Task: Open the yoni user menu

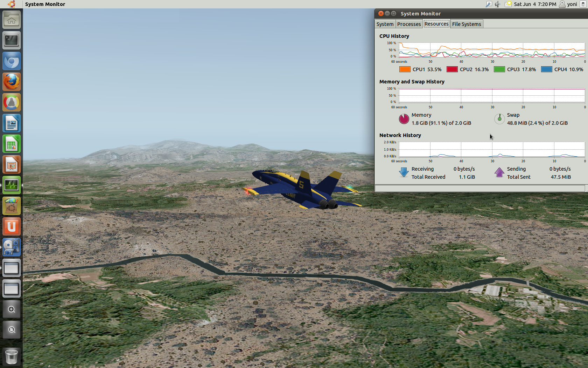Action: 568,4
